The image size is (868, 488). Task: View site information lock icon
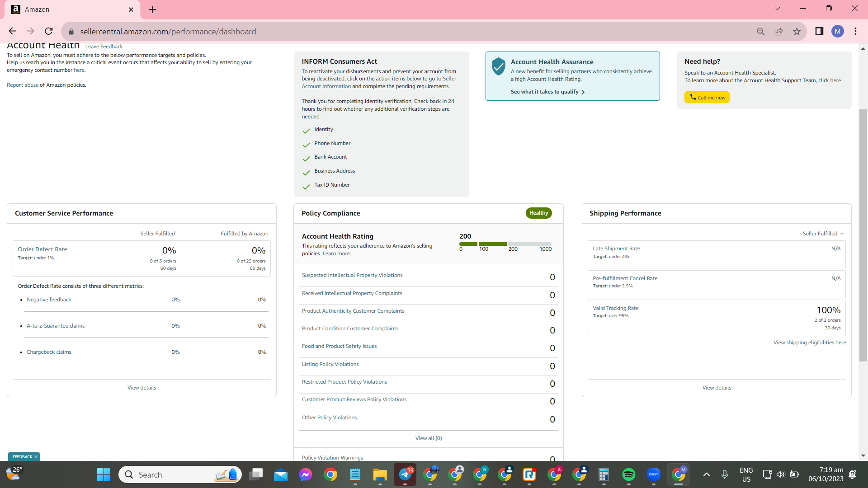point(71,32)
